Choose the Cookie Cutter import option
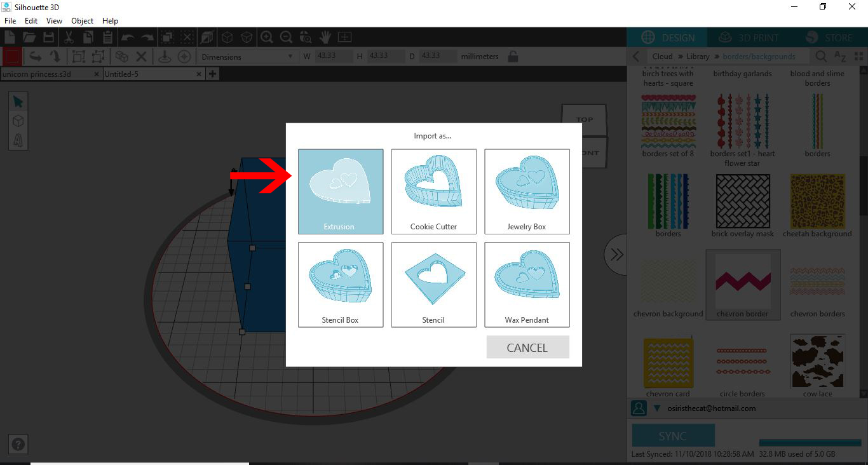 434,192
